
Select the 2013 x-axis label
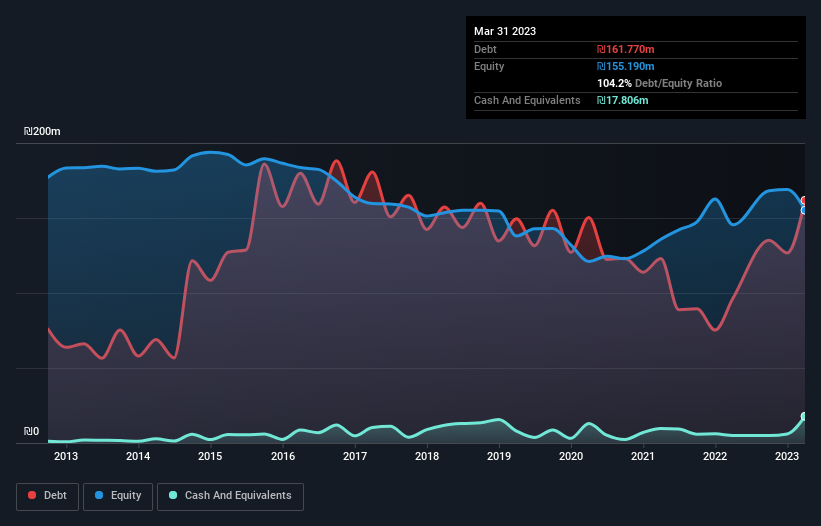tap(66, 456)
